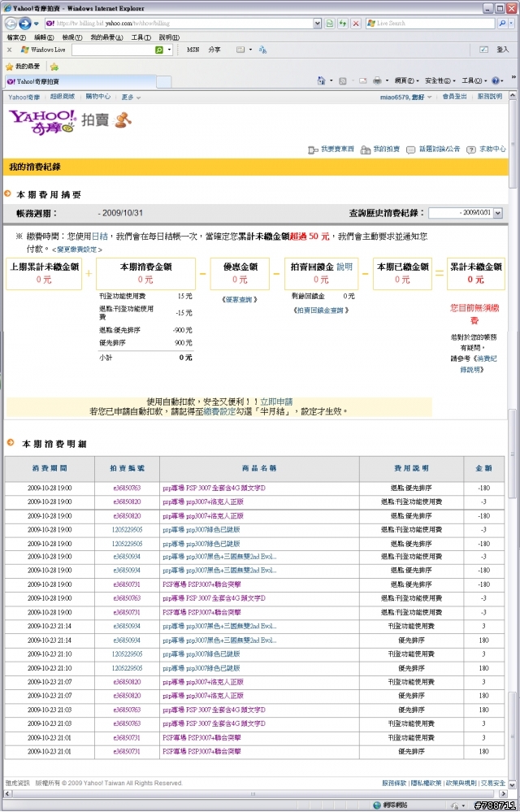
Task: Click the Live Search magnifier button
Action: [x=502, y=24]
